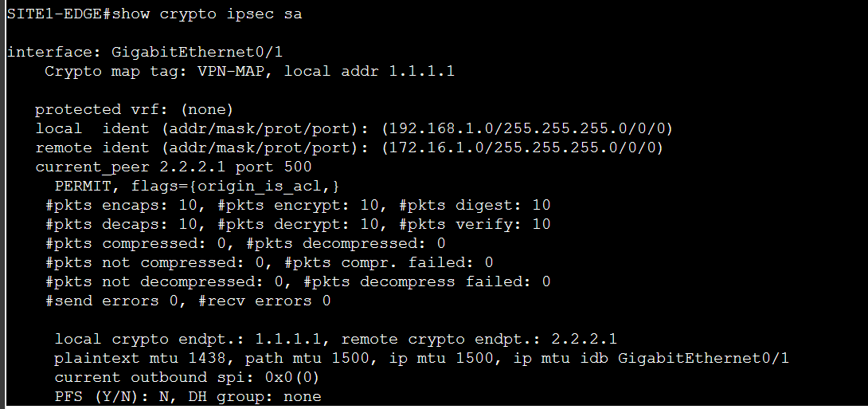Select the GigabitEthernet0/1 interface line
The width and height of the screenshot is (868, 409).
coord(145,52)
